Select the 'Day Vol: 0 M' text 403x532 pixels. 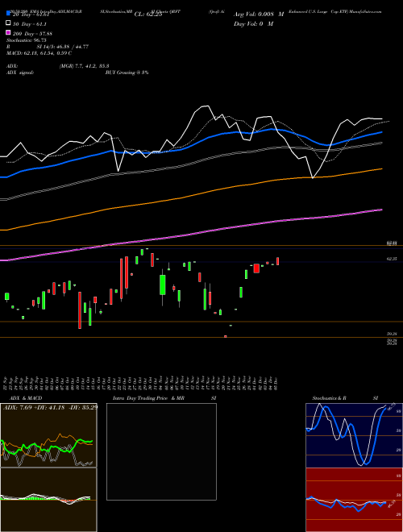[x=253, y=23]
